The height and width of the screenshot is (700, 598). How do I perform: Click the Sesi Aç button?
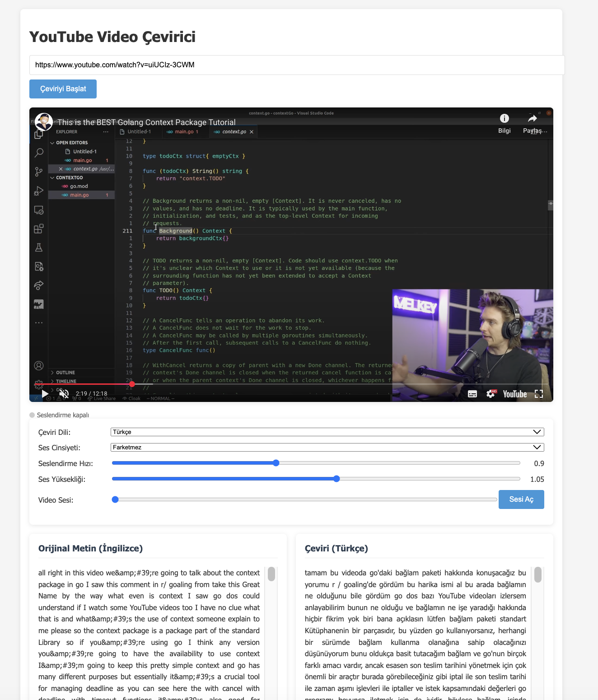[x=521, y=499]
